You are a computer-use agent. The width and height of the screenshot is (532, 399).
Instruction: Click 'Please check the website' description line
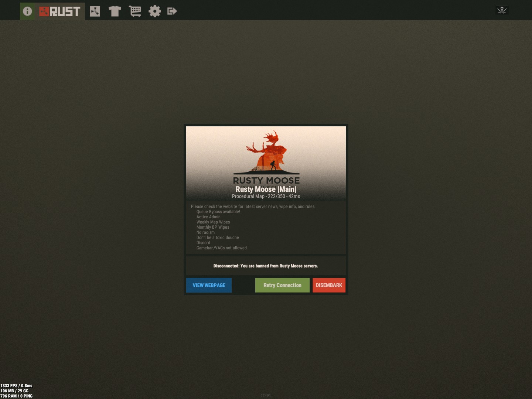pos(253,207)
